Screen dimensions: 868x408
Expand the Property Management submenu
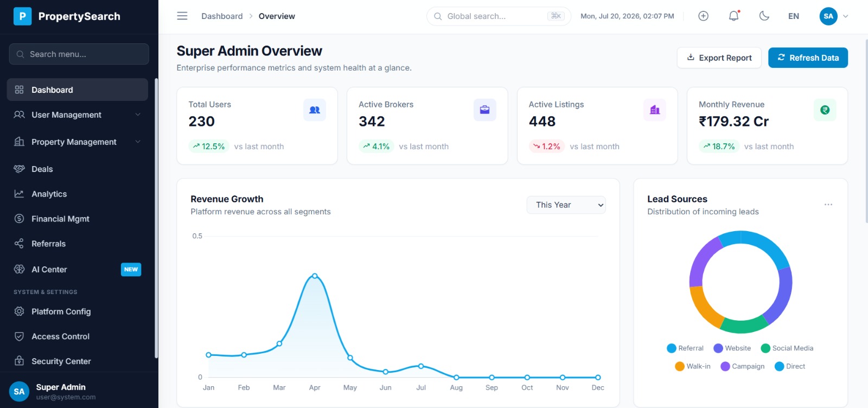tap(78, 142)
